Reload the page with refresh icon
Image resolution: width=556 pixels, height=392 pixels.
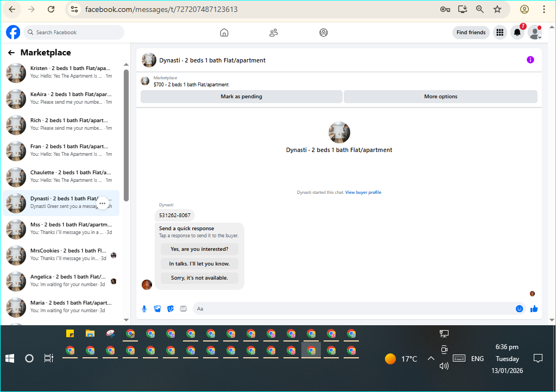[x=51, y=10]
